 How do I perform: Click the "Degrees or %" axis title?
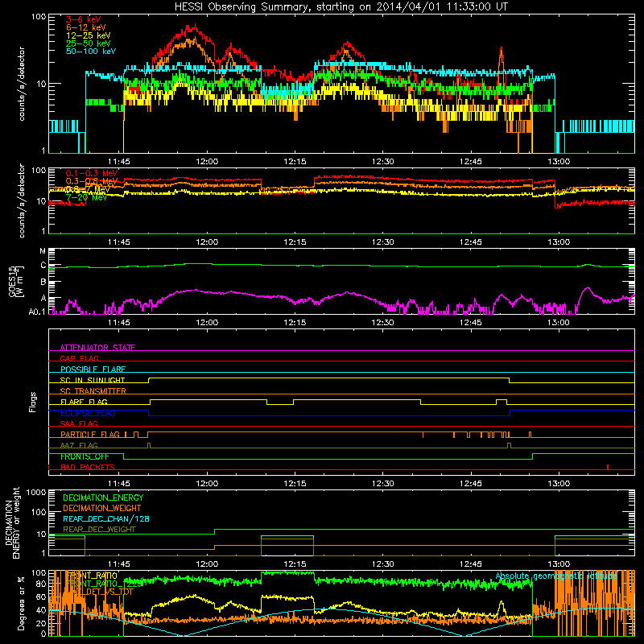pyautogui.click(x=22, y=603)
